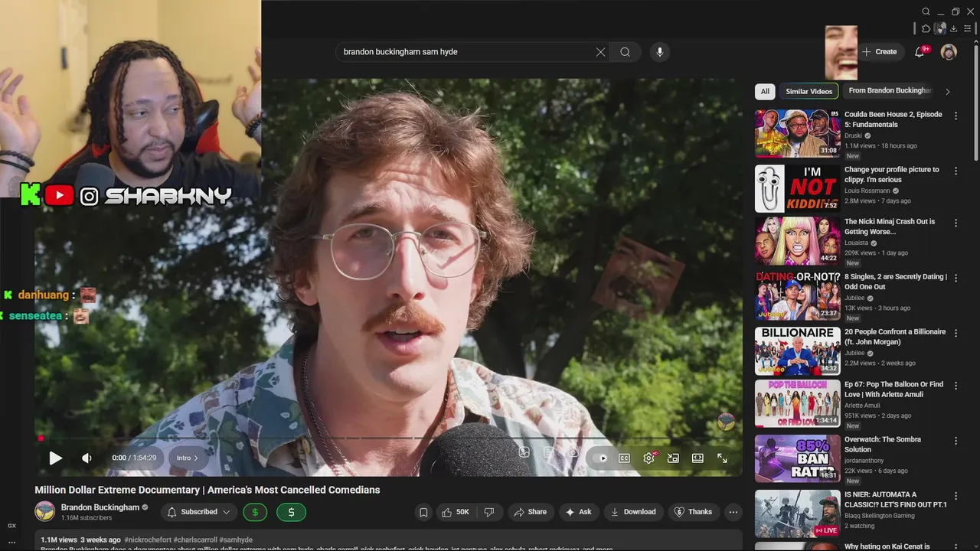Screen dimensions: 980x551
Task: Open IS NIER: AUTOMATA live stream thumbnail
Action: click(797, 514)
